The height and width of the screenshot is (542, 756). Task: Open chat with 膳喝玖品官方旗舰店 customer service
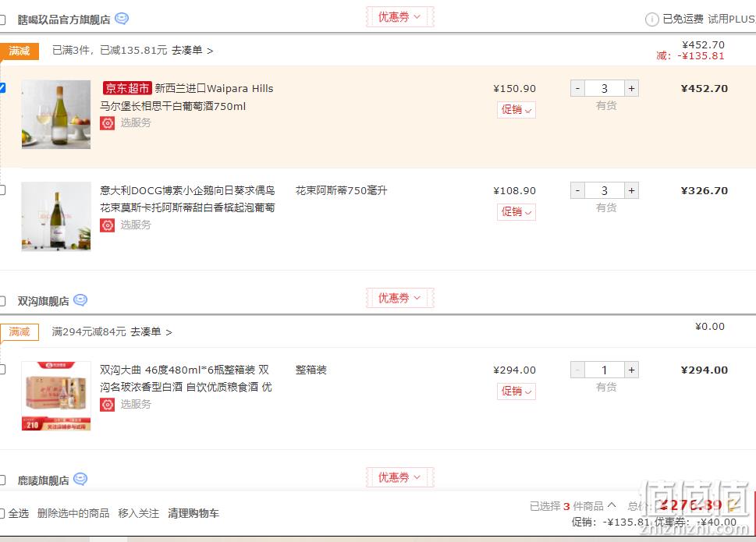122,19
